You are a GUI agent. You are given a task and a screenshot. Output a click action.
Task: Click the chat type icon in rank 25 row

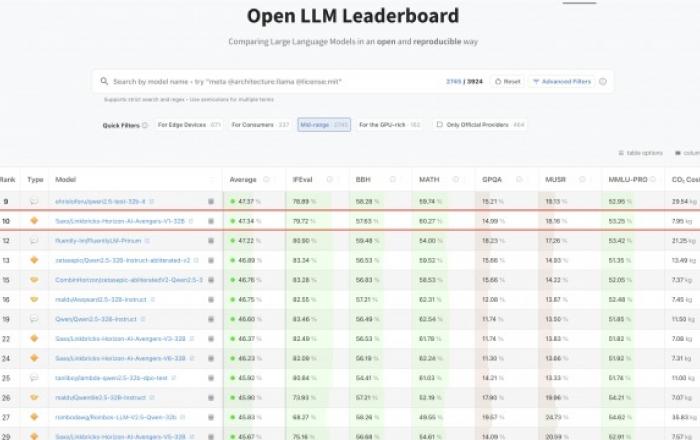point(34,378)
